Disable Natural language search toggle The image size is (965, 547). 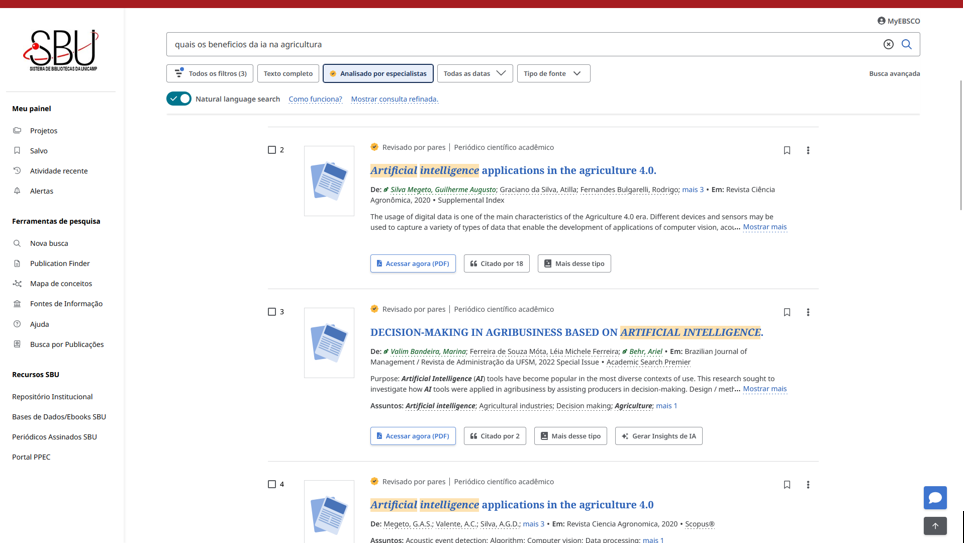[179, 99]
